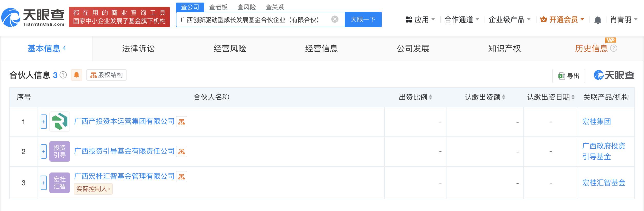Expand row 2 with the plus button
The height and width of the screenshot is (211, 644).
point(44,151)
